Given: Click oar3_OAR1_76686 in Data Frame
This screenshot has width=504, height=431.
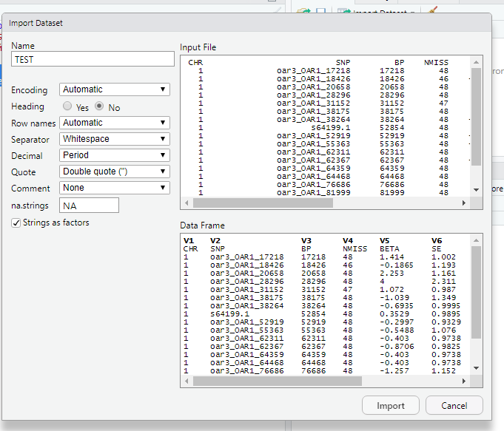Looking at the screenshot, I should (247, 370).
